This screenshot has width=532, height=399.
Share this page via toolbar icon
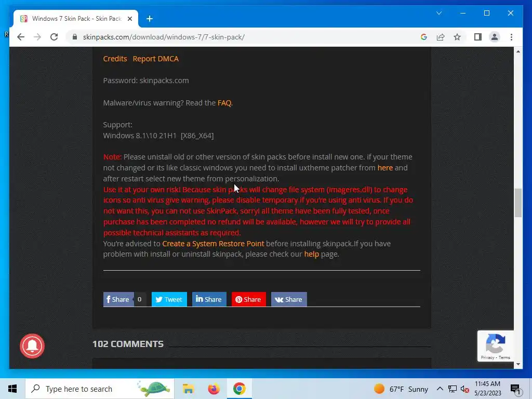(x=441, y=37)
